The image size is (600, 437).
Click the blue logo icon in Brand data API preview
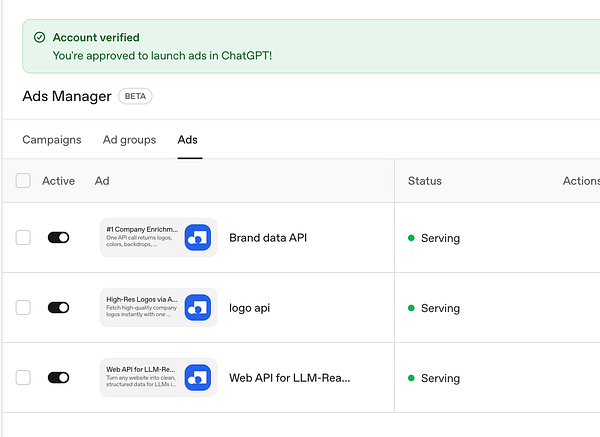click(x=198, y=238)
